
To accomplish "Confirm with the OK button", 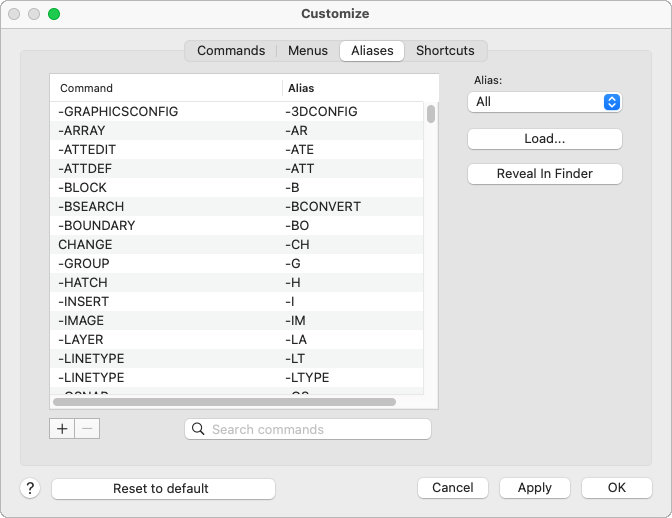I will coord(617,488).
